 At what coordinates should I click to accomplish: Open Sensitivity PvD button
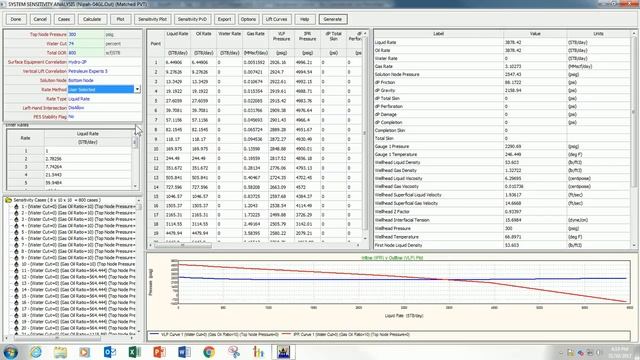click(193, 19)
